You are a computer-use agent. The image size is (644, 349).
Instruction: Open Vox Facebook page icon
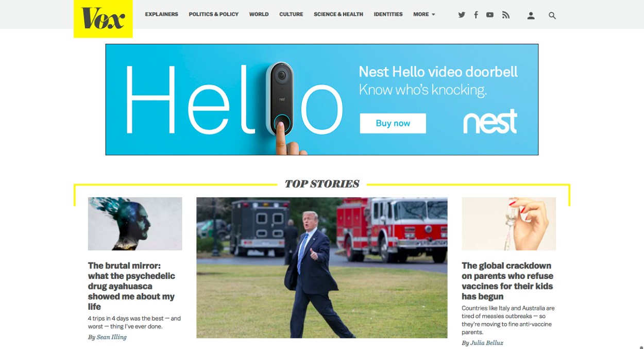tap(476, 15)
